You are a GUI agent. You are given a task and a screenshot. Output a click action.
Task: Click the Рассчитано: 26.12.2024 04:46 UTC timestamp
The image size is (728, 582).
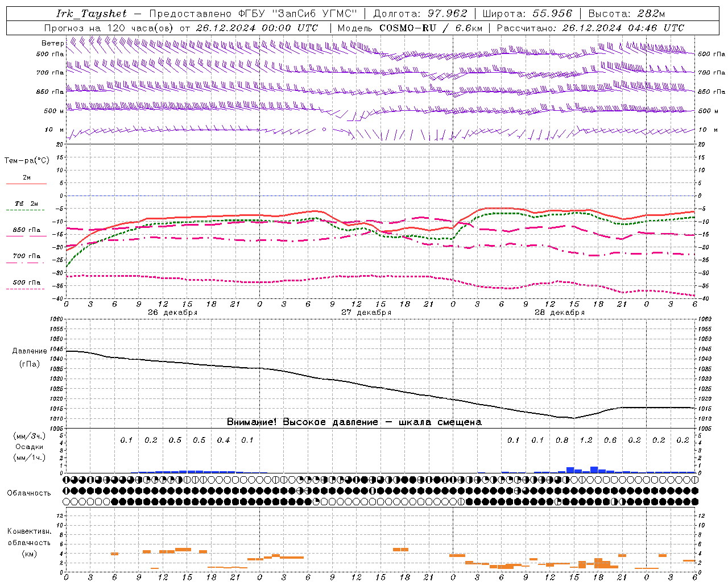point(590,28)
